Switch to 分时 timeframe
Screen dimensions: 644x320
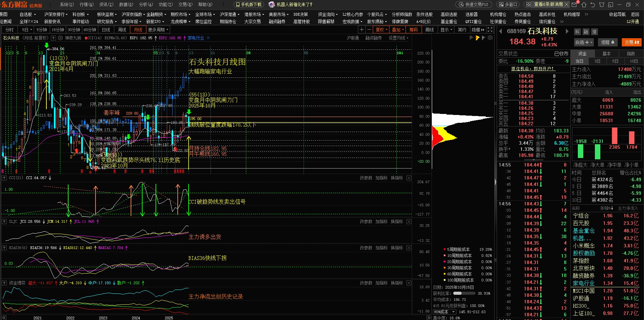pyautogui.click(x=10, y=30)
